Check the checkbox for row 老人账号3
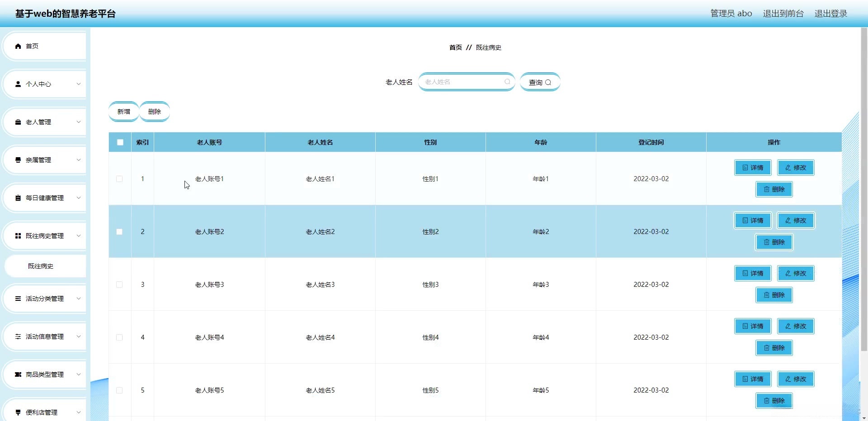 (x=119, y=285)
